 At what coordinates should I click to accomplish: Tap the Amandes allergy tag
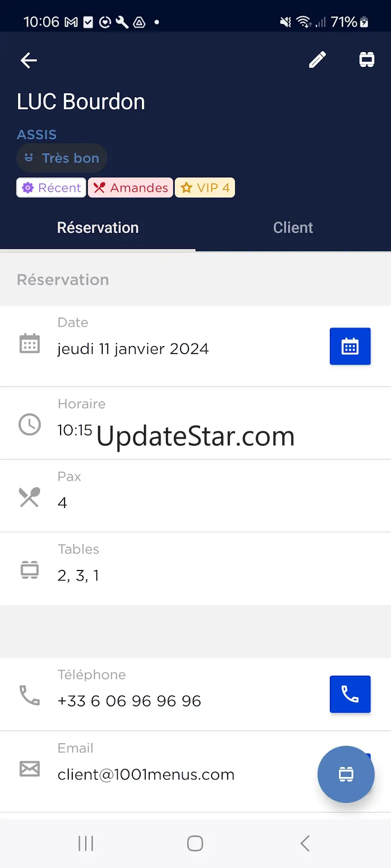131,188
